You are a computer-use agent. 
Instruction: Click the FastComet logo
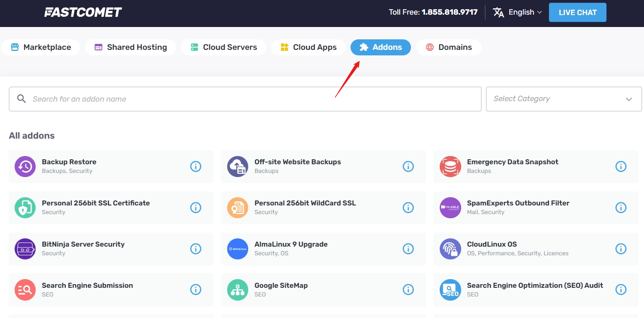coord(83,12)
